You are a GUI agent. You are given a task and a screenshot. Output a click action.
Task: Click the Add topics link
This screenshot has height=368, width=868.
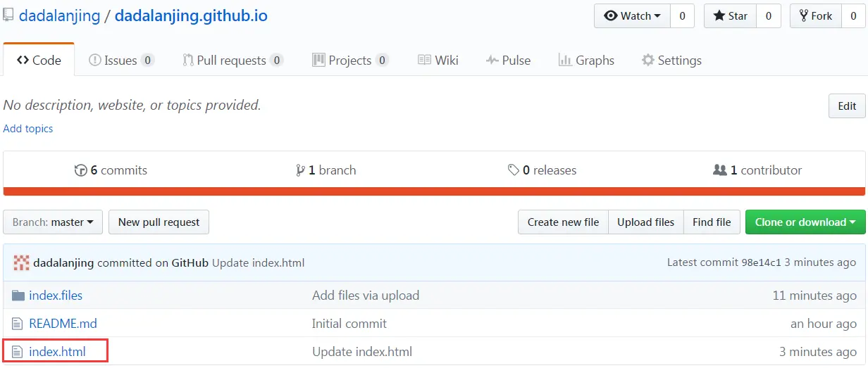28,129
